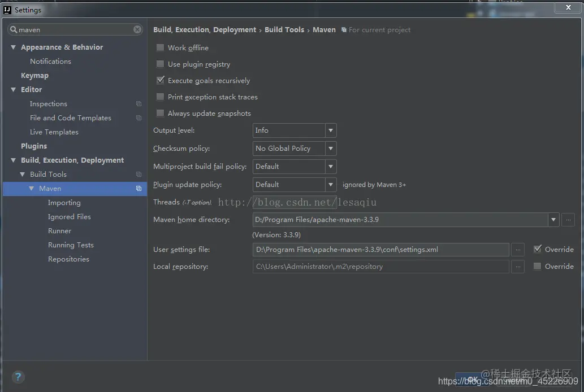Enable Use plugin registry checkbox
The height and width of the screenshot is (392, 584).
click(160, 64)
